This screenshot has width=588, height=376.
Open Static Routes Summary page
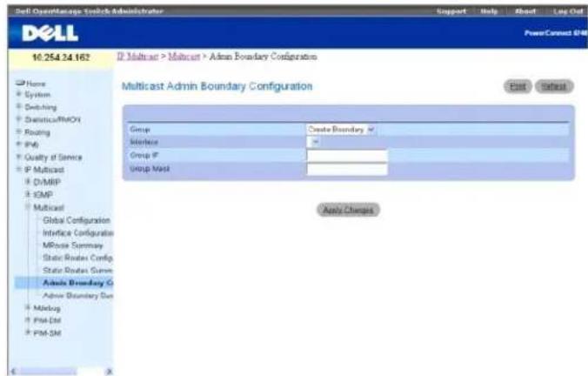tap(77, 270)
